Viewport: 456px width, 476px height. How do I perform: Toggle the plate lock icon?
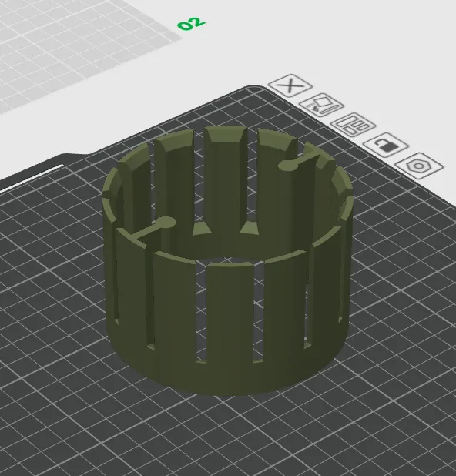click(386, 145)
